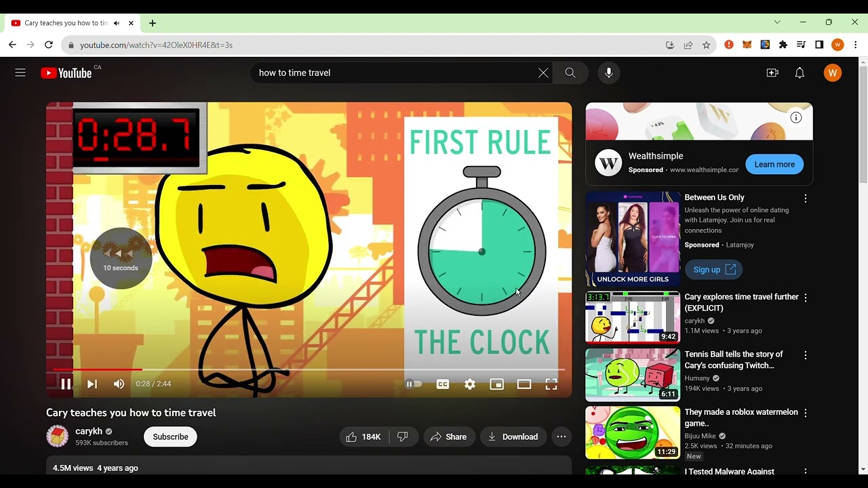
Task: Open options for I Tested Malware Against video
Action: click(x=806, y=472)
